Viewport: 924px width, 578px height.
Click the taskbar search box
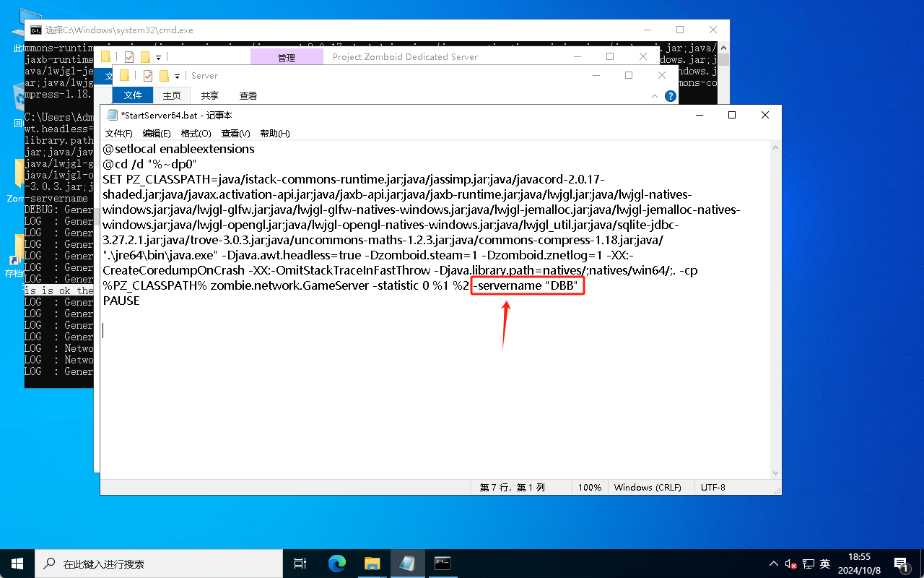click(159, 564)
